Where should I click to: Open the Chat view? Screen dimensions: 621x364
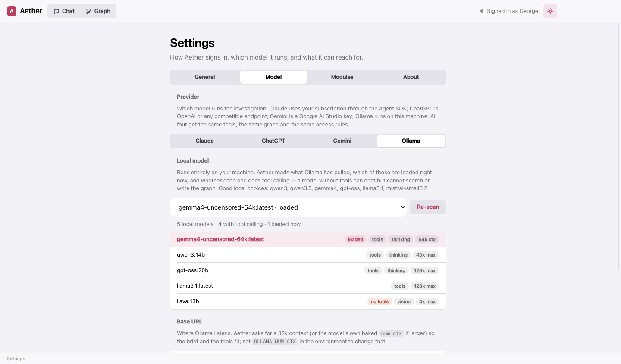tap(64, 11)
